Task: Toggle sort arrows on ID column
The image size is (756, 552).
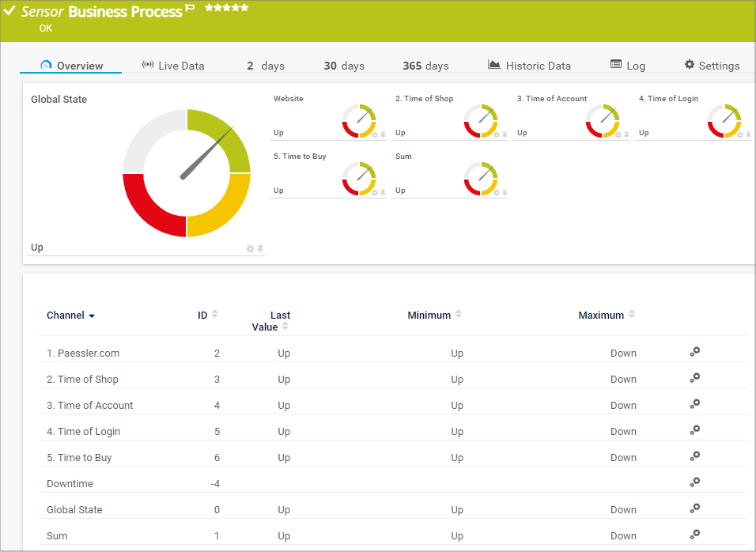Action: point(215,315)
